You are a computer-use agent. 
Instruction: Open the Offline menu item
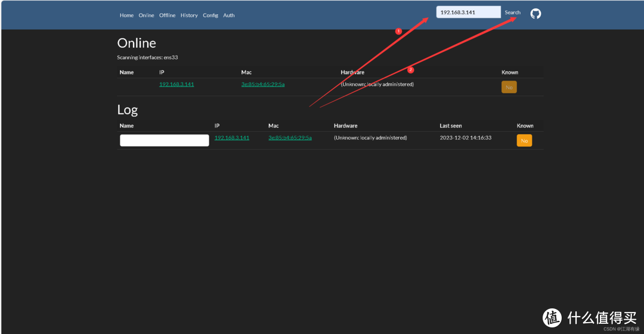point(167,15)
